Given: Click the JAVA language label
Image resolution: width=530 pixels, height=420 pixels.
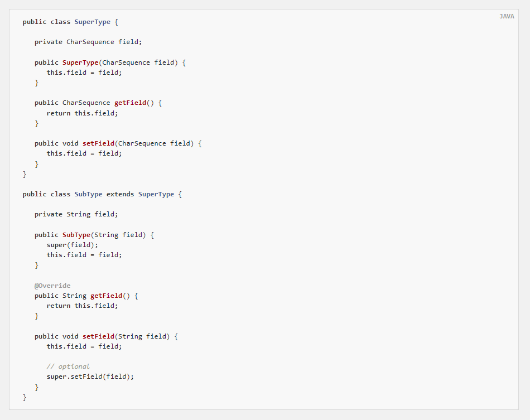Looking at the screenshot, I should (x=507, y=16).
